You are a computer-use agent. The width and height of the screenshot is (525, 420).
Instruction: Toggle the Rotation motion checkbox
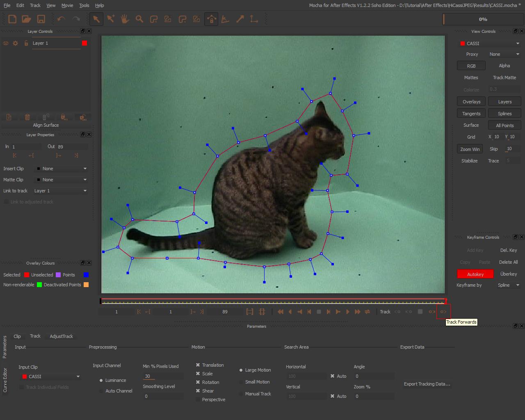click(198, 382)
